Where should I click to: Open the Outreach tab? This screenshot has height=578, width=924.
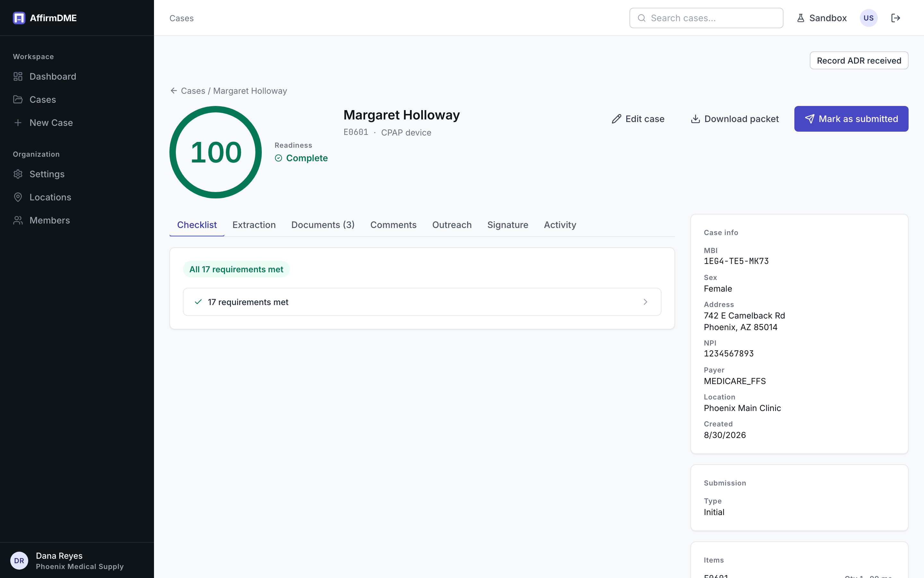[452, 225]
